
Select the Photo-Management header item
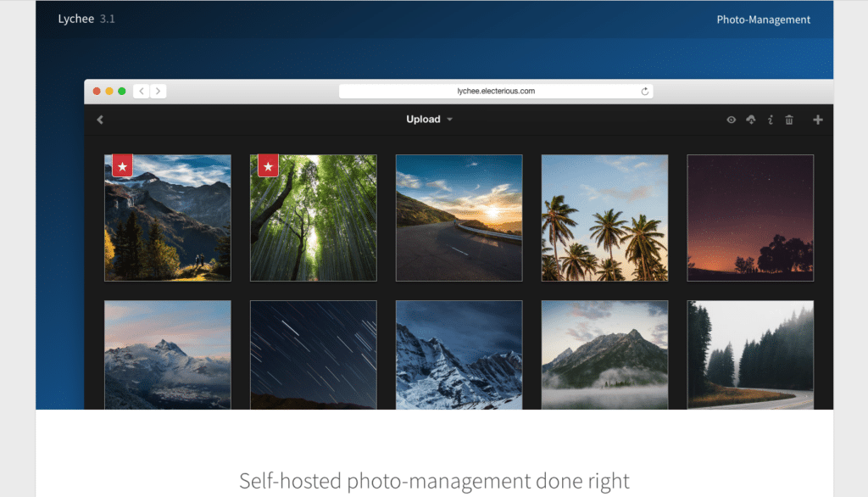click(763, 20)
